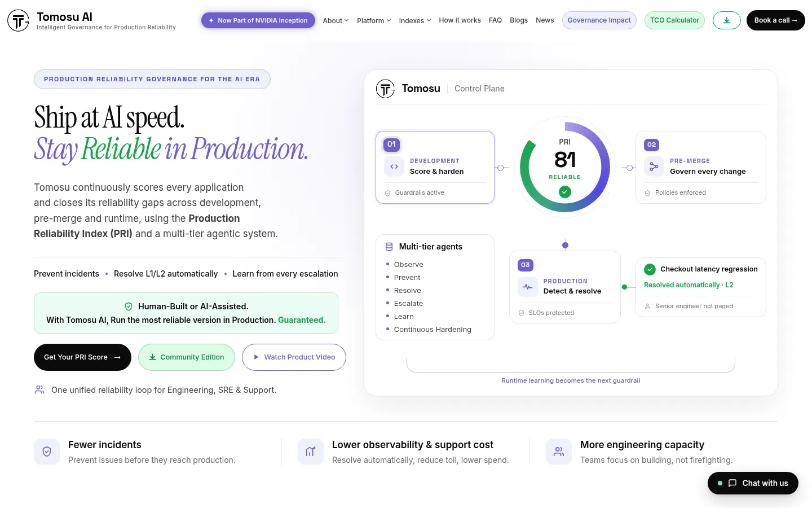
Task: Click green check beside Checkout latency regression
Action: [650, 269]
